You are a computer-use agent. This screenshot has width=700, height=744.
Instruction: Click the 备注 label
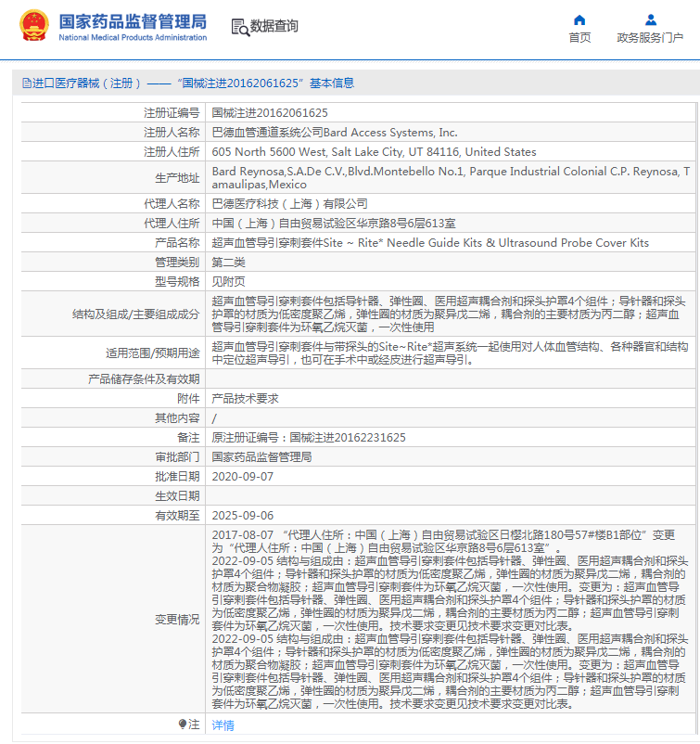point(188,438)
